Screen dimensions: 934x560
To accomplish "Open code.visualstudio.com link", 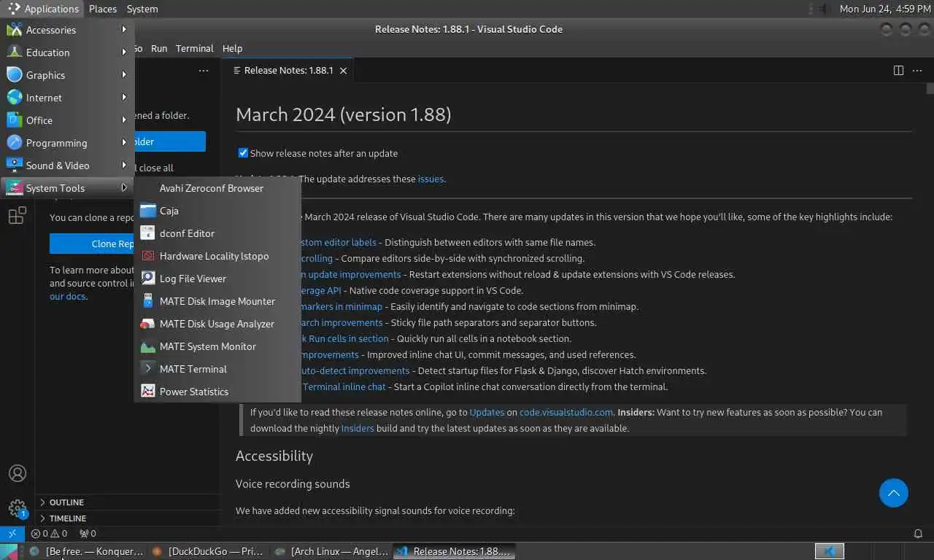I will (x=566, y=412).
